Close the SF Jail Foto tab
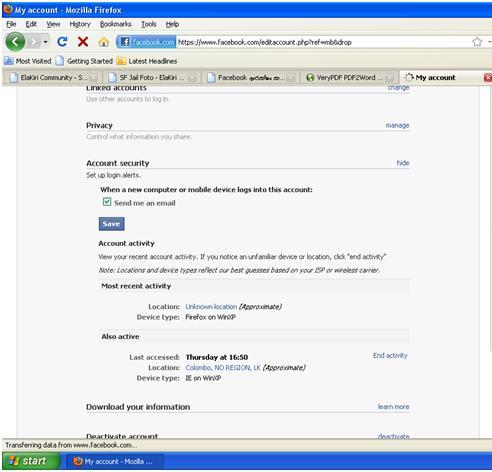The width and height of the screenshot is (492, 472). point(192,78)
